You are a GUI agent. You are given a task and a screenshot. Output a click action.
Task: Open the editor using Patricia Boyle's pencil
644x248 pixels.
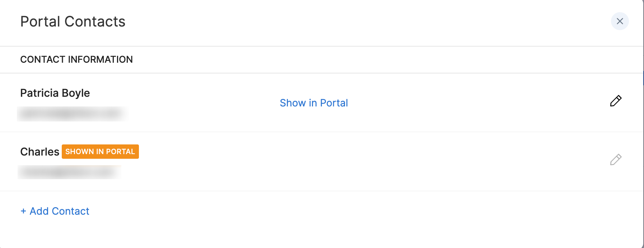[x=616, y=101]
